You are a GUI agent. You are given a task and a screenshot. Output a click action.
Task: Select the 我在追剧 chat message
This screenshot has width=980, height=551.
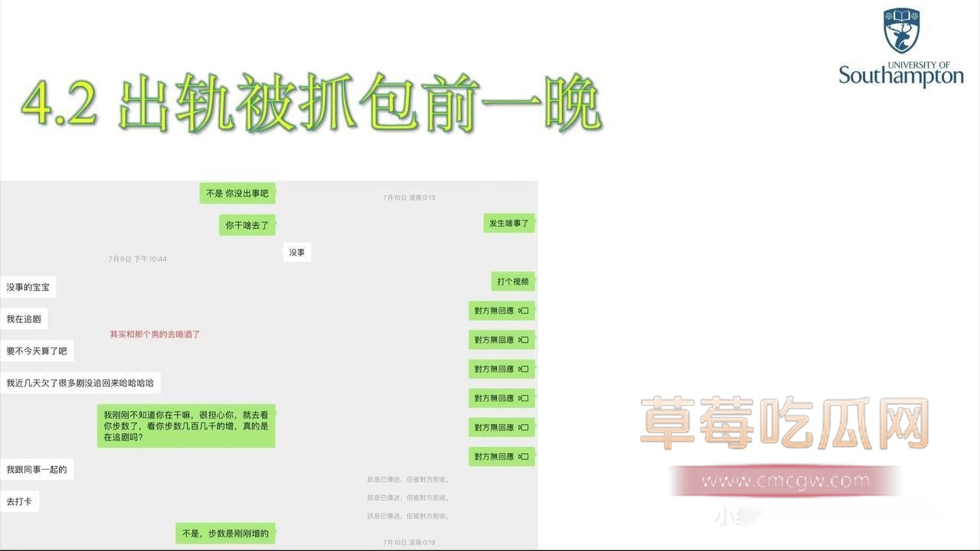23,319
